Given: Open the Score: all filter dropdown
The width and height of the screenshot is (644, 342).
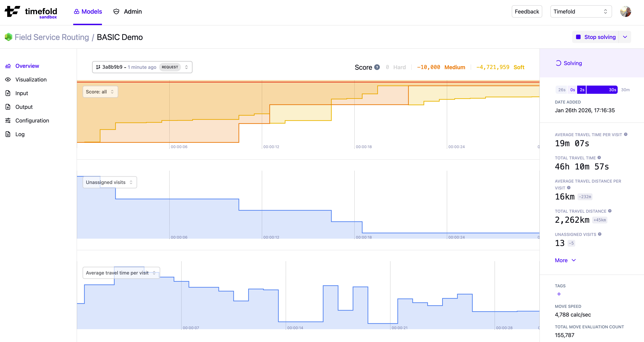Looking at the screenshot, I should 100,92.
